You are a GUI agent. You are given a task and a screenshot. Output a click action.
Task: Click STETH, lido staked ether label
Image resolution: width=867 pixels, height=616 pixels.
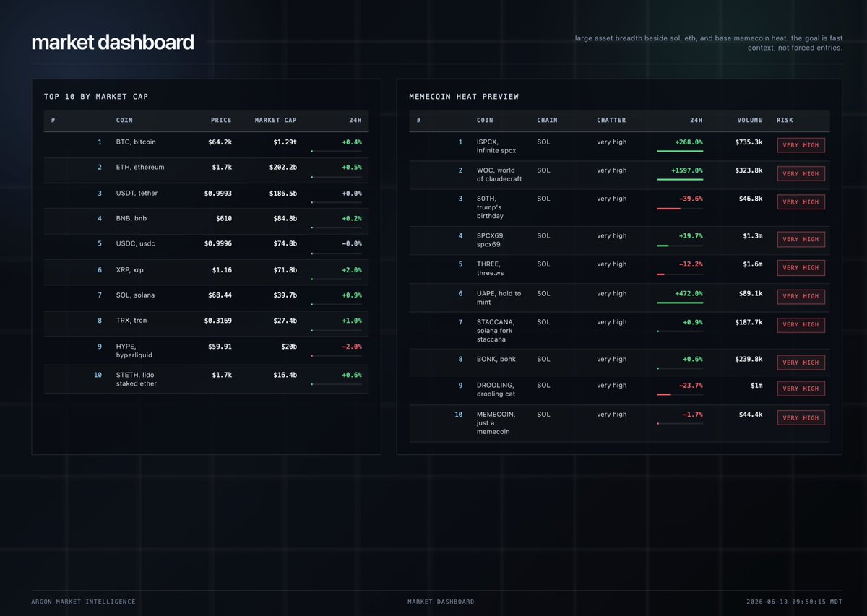[136, 379]
